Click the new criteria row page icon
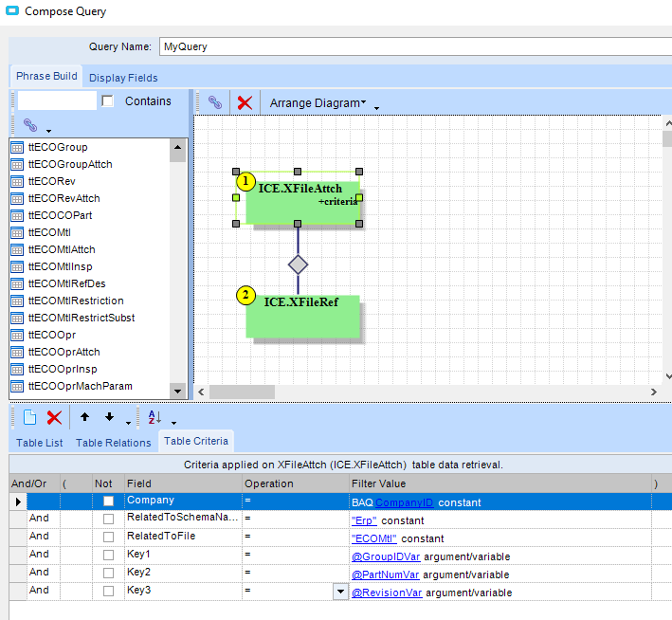 (29, 417)
